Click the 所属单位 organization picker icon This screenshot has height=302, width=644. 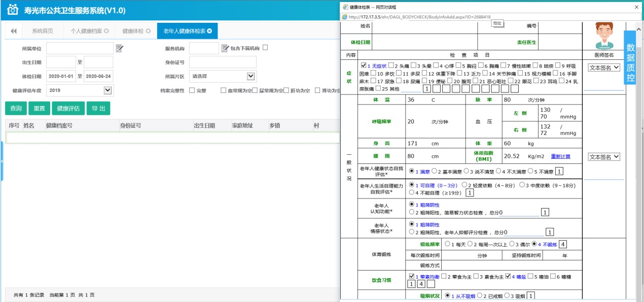pos(120,48)
